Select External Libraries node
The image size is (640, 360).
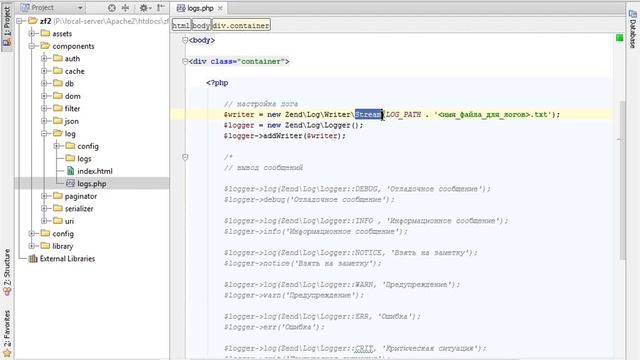67,259
